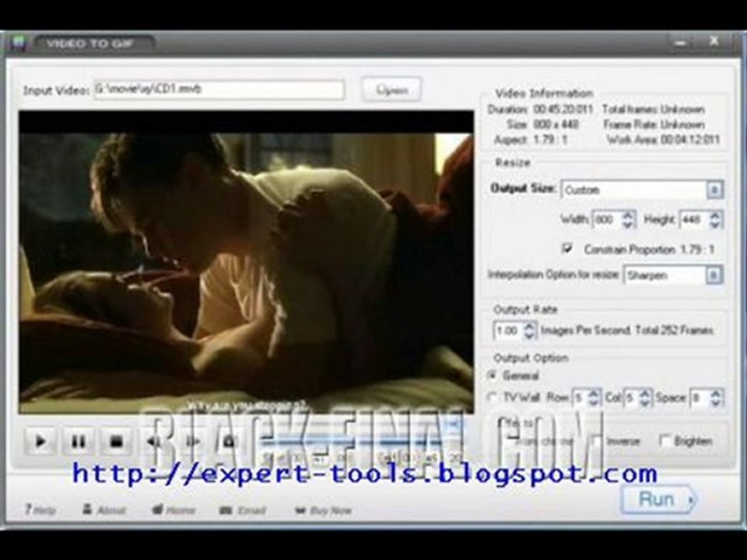Click the Output Rate value field
The width and height of the screenshot is (747, 560).
508,330
